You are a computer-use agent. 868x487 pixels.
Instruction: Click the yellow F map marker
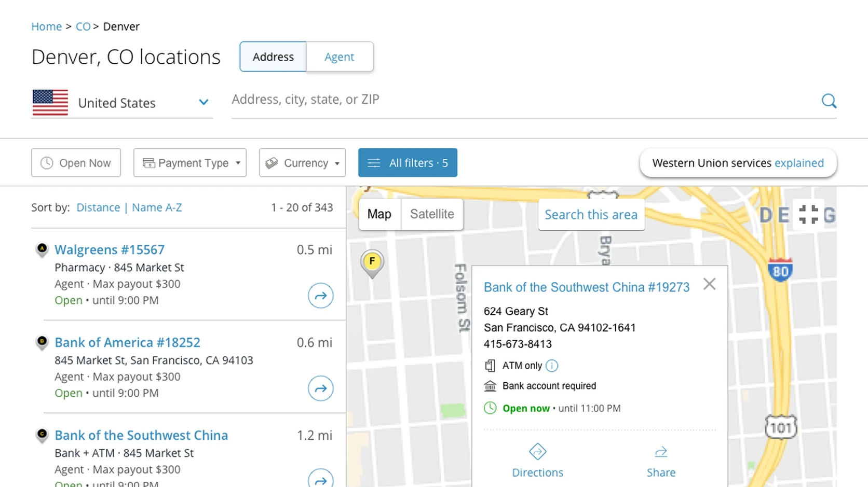[x=372, y=263]
